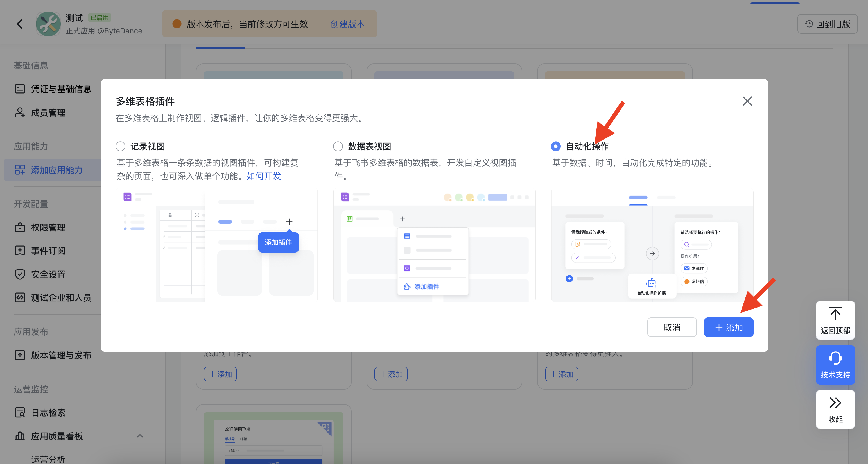Viewport: 868px width, 464px height.
Task: Click the 创建版本 link in the banner
Action: [347, 24]
